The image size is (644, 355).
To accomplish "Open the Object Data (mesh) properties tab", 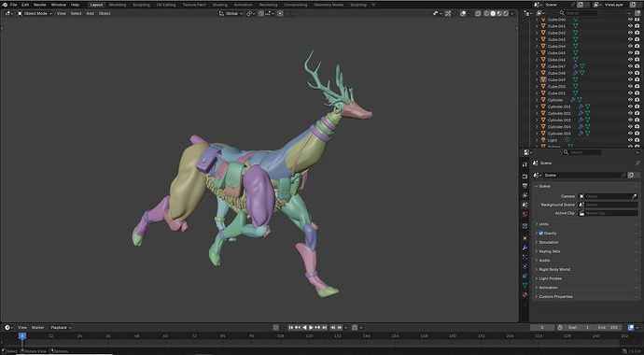I will 525,285.
